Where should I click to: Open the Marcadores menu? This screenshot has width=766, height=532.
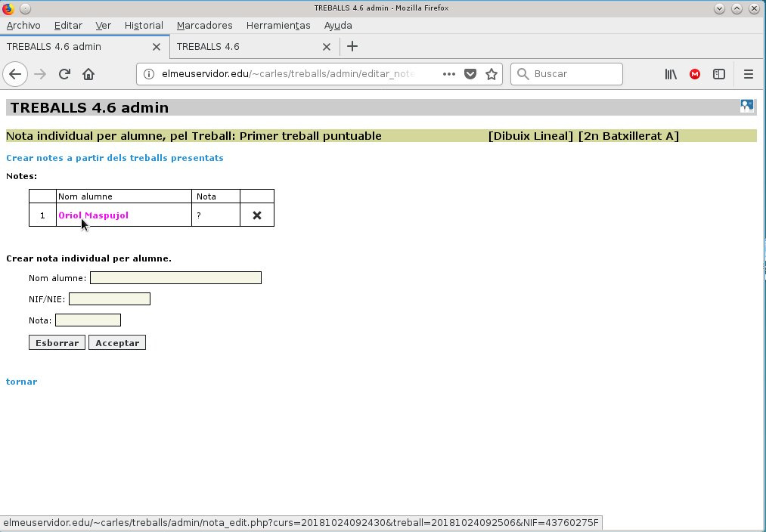point(205,26)
